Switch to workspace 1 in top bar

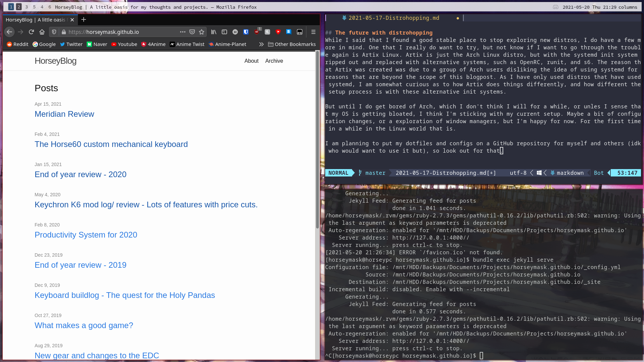(x=11, y=7)
